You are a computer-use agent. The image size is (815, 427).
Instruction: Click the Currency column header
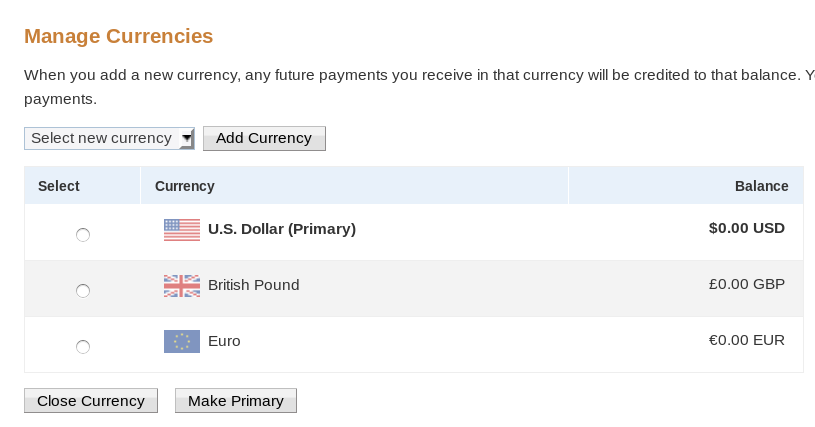185,186
